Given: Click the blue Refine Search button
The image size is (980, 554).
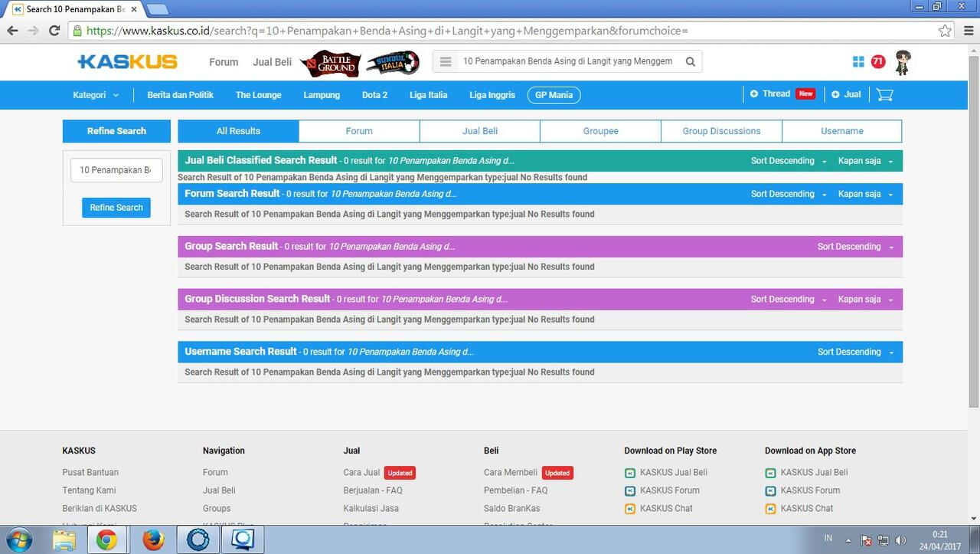Looking at the screenshot, I should click(x=116, y=208).
